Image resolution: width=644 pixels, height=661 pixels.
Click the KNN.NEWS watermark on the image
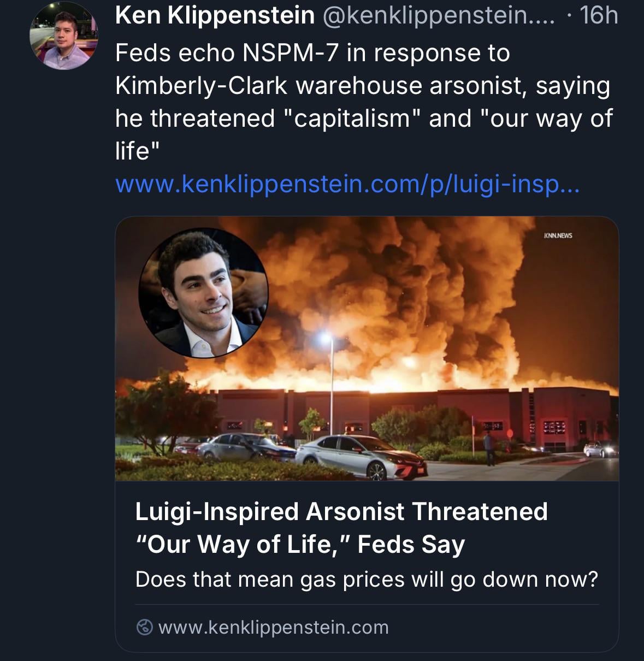(x=558, y=236)
